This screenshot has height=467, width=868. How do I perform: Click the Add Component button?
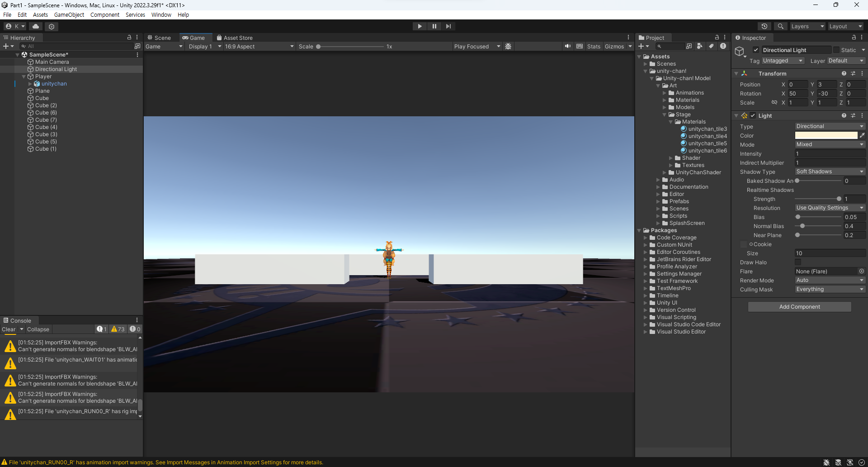[799, 306]
